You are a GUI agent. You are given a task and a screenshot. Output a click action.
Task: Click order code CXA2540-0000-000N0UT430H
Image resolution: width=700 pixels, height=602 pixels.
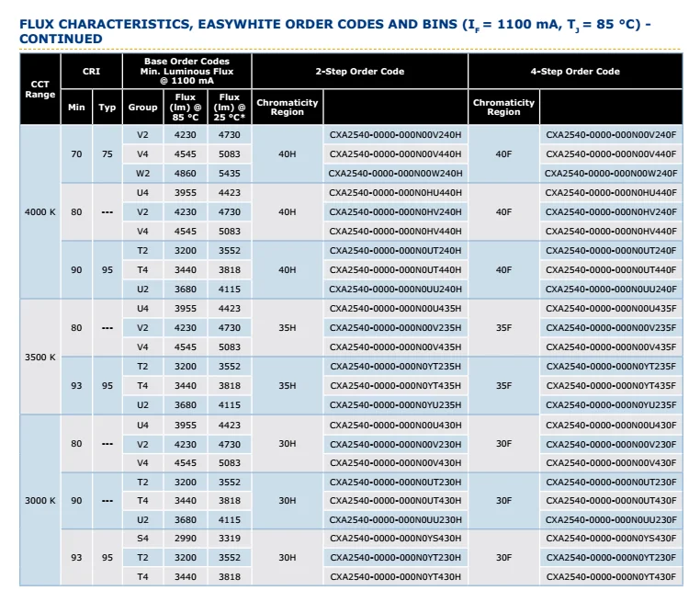tap(396, 501)
